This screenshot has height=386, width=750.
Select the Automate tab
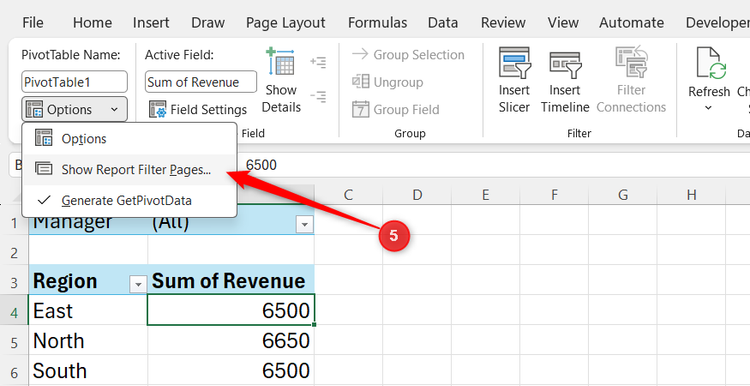(x=631, y=22)
